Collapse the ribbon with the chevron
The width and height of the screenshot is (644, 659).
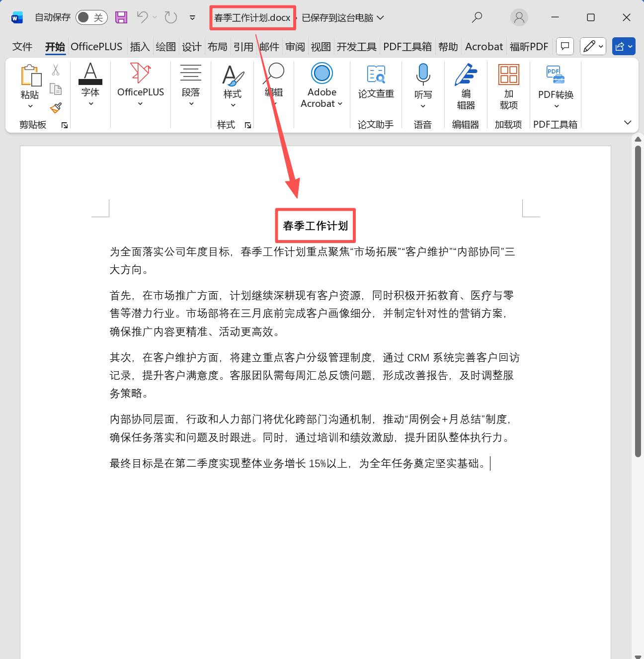(628, 122)
